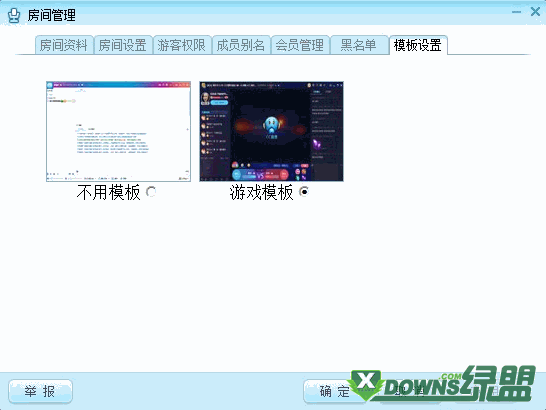Open the 黑名单 tab
This screenshot has width=546, height=410.
coord(359,45)
